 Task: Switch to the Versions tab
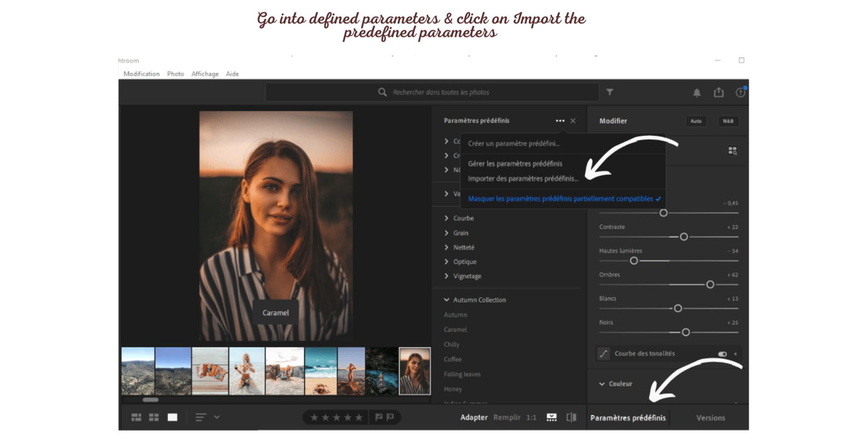[x=710, y=418]
